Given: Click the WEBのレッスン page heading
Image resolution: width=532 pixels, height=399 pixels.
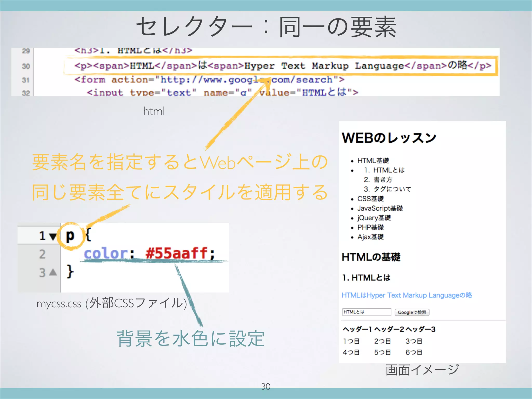Looking at the screenshot, I should pos(389,138).
